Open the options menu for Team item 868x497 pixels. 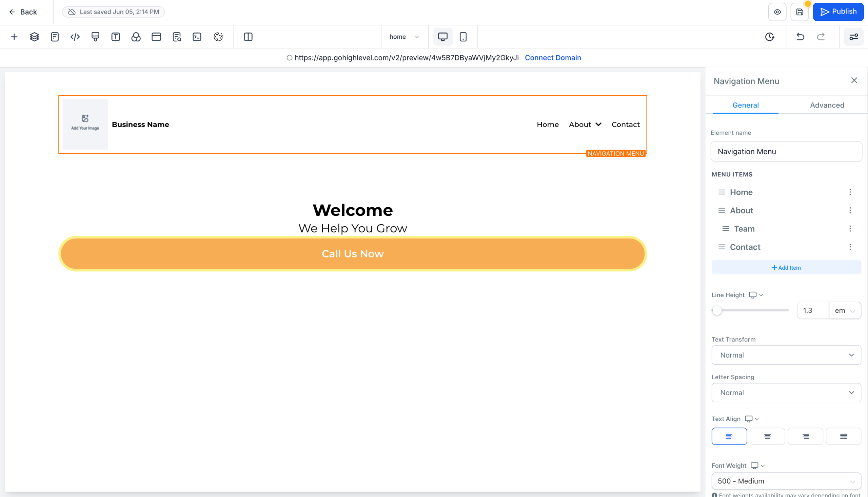tap(850, 229)
